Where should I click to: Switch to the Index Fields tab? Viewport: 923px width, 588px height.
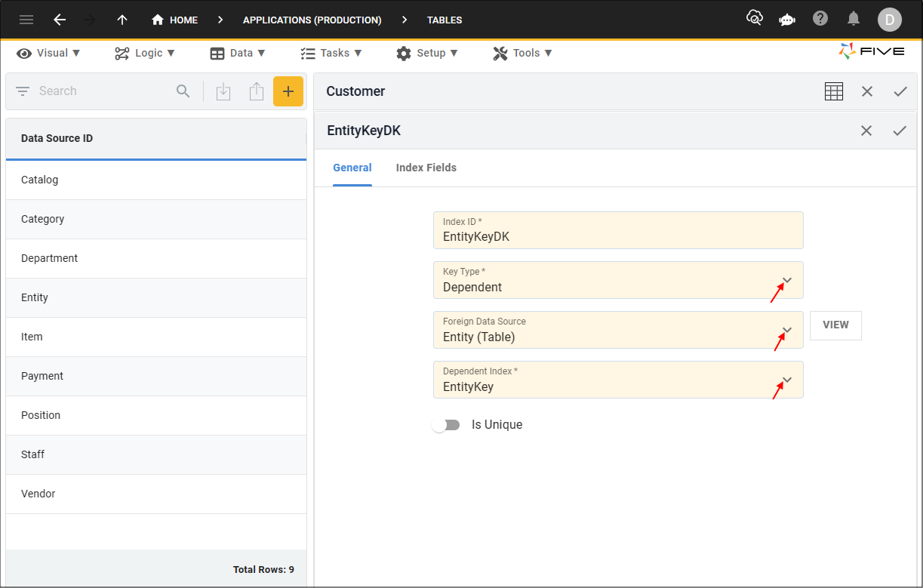click(426, 168)
